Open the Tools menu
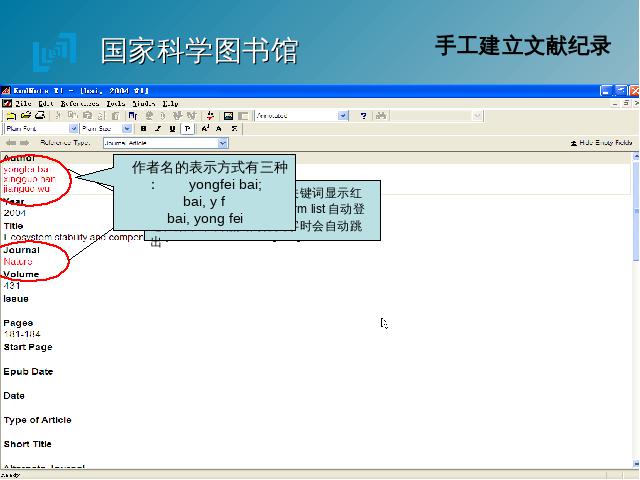The image size is (640, 480). pyautogui.click(x=116, y=103)
